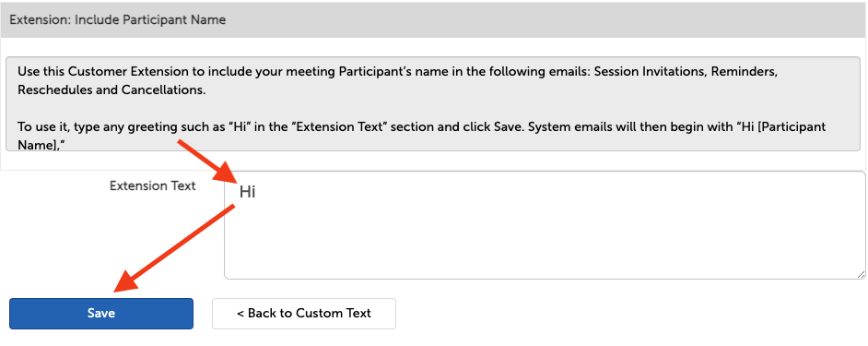Viewport: 868px width, 346px height.
Task: Click the red arrow pointing to Save
Action: click(x=174, y=248)
